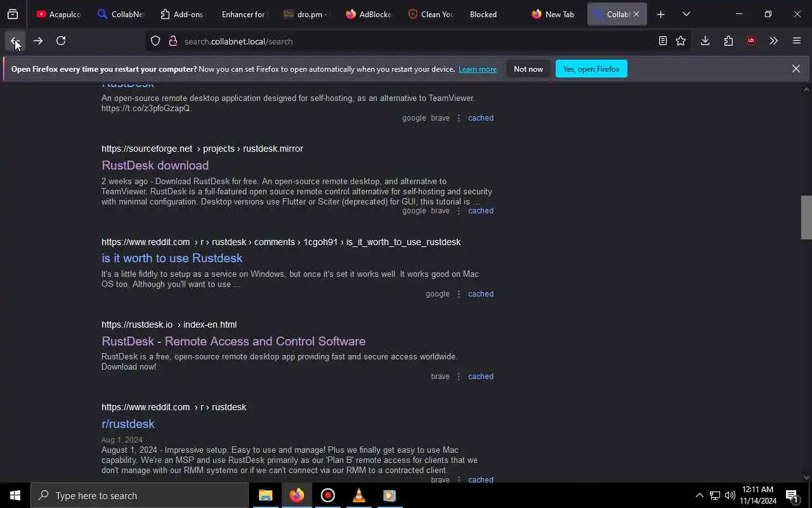The image size is (812, 508).
Task: Open cached link for the rustdesk.io result
Action: [481, 377]
